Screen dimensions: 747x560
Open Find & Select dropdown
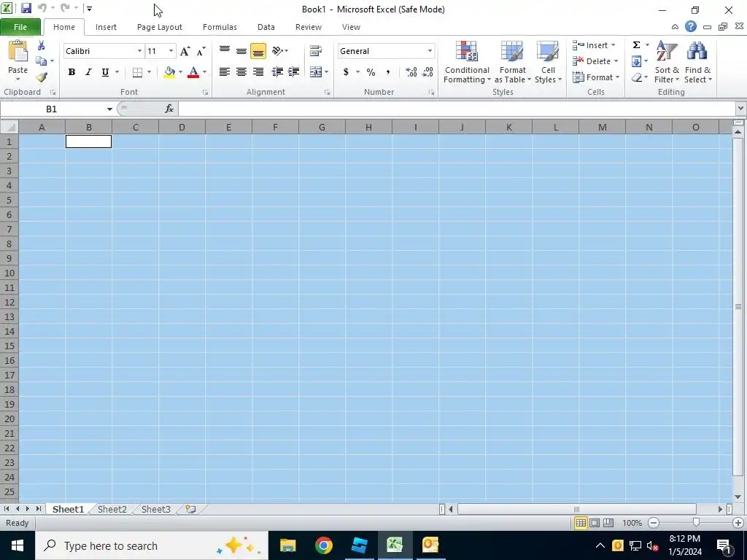coord(698,63)
